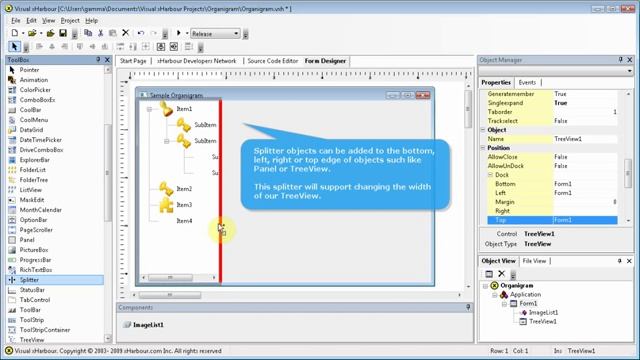The height and width of the screenshot is (360, 640).
Task: Open the File menu
Action: 16,20
